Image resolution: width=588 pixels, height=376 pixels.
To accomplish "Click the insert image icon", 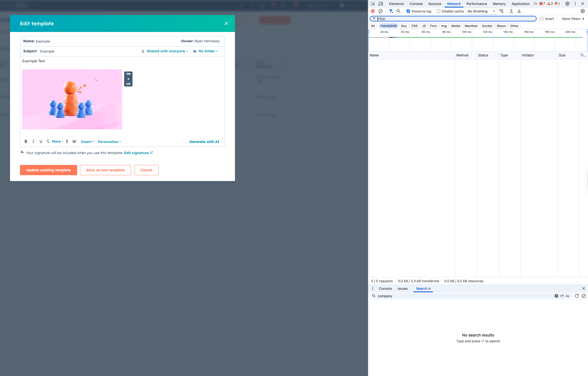I will [74, 142].
